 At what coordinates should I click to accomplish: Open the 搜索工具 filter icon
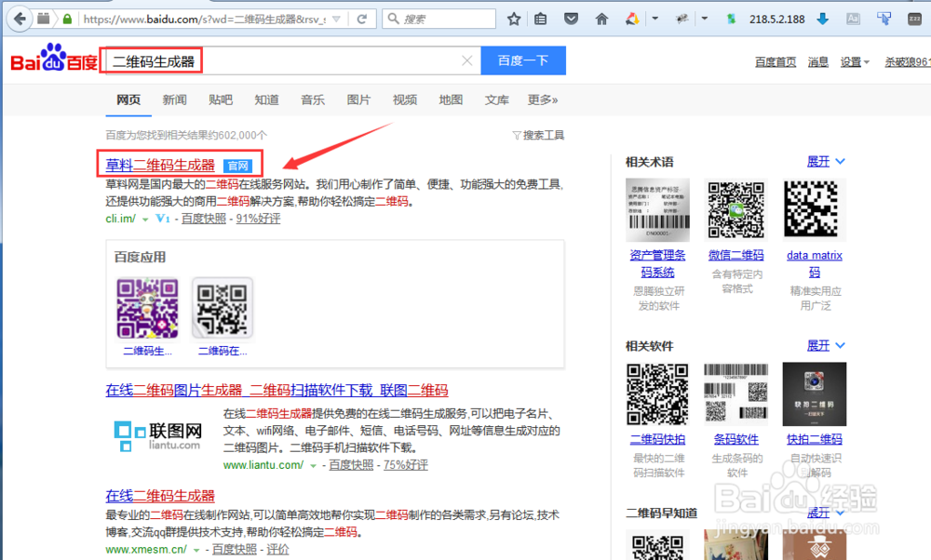tap(538, 135)
